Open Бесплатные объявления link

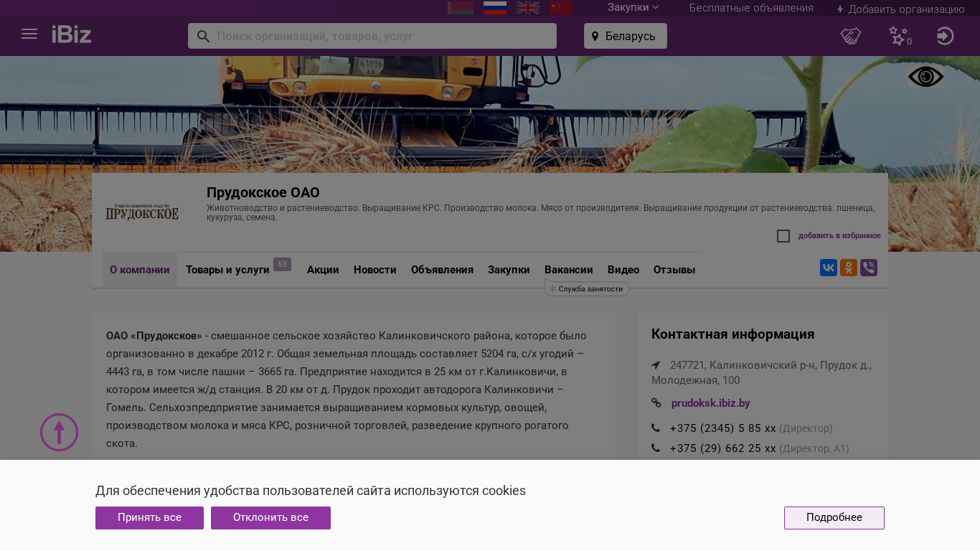pyautogui.click(x=751, y=8)
